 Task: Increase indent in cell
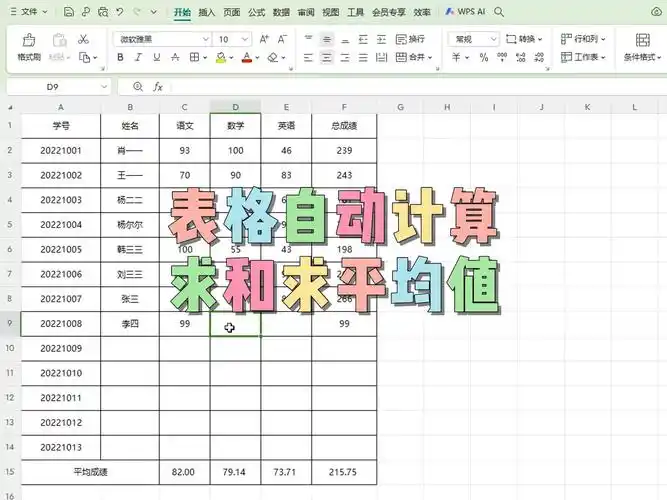(x=381, y=39)
